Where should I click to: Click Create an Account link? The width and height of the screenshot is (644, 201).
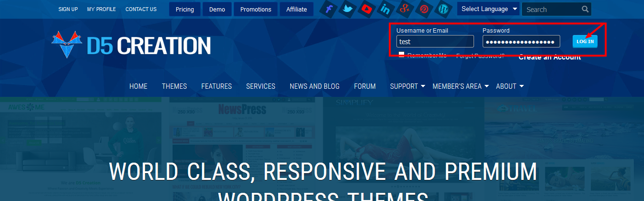[550, 57]
